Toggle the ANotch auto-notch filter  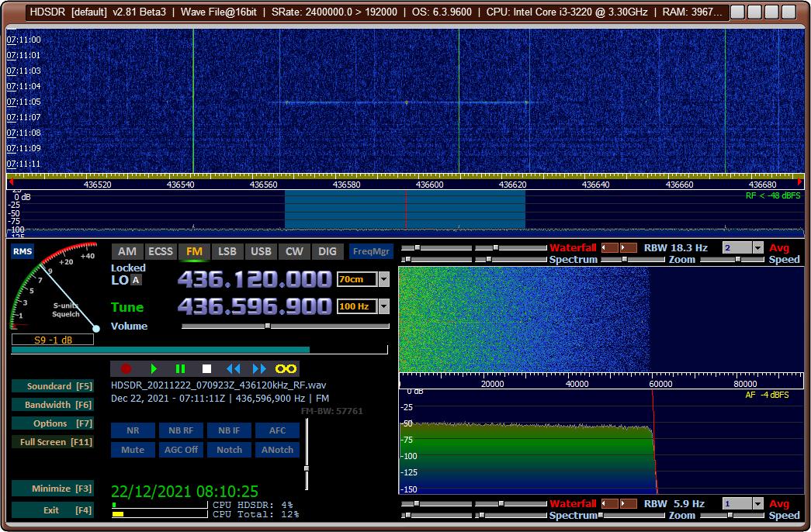pos(277,450)
